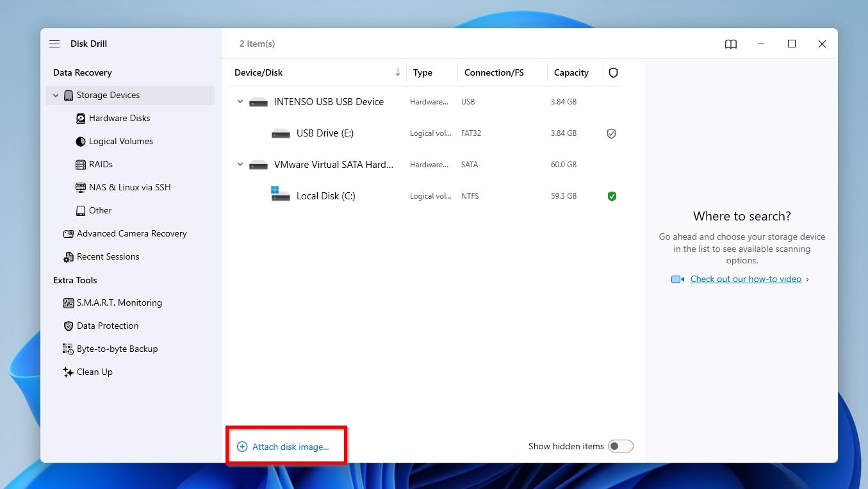
Task: Select the Local Disk (C:) row
Action: tap(384, 196)
